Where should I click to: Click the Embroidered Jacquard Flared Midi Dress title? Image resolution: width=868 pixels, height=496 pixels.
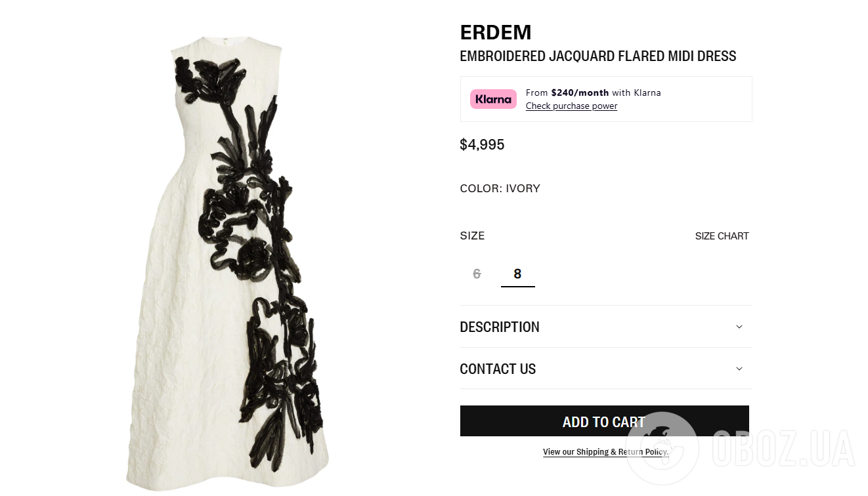point(598,56)
